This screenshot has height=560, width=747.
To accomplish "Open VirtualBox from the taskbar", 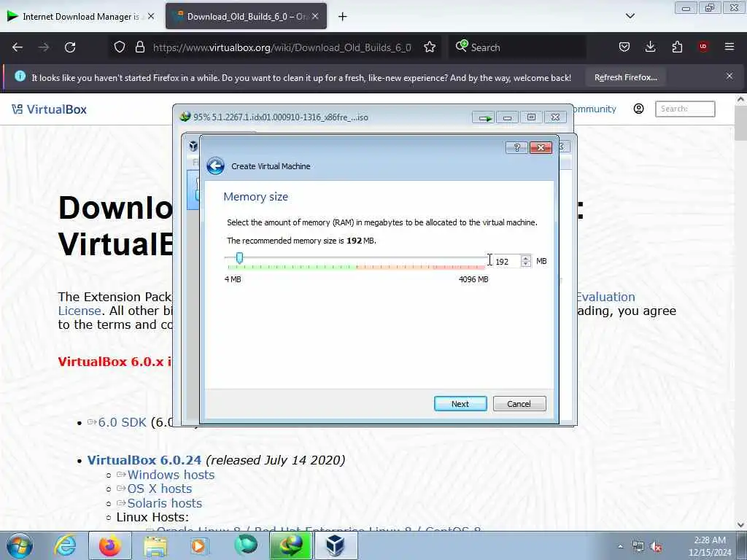I will pos(335,545).
